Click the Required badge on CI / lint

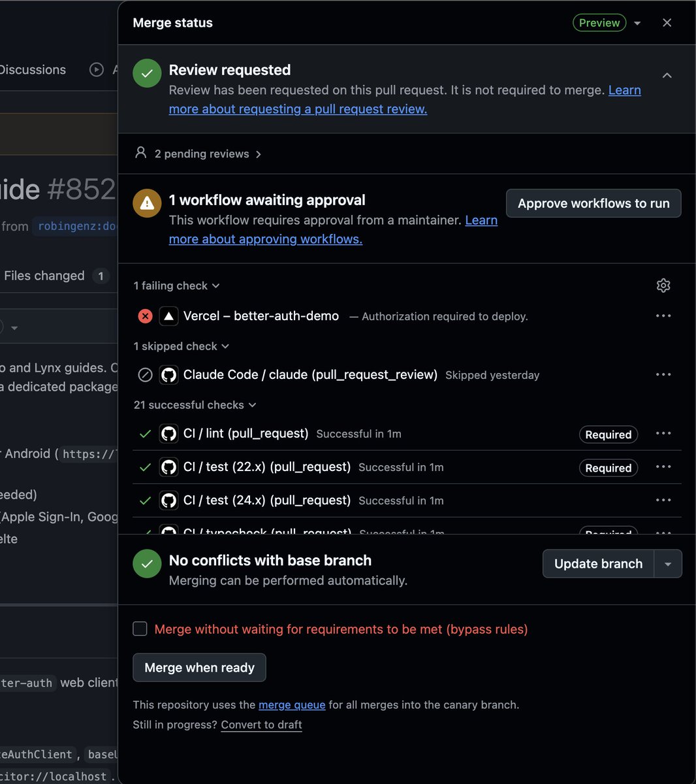pyautogui.click(x=608, y=434)
